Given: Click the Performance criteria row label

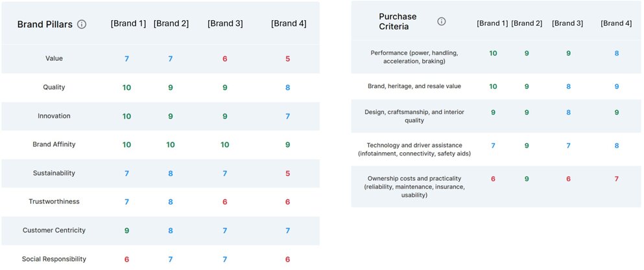Looking at the screenshot, I should [x=414, y=57].
